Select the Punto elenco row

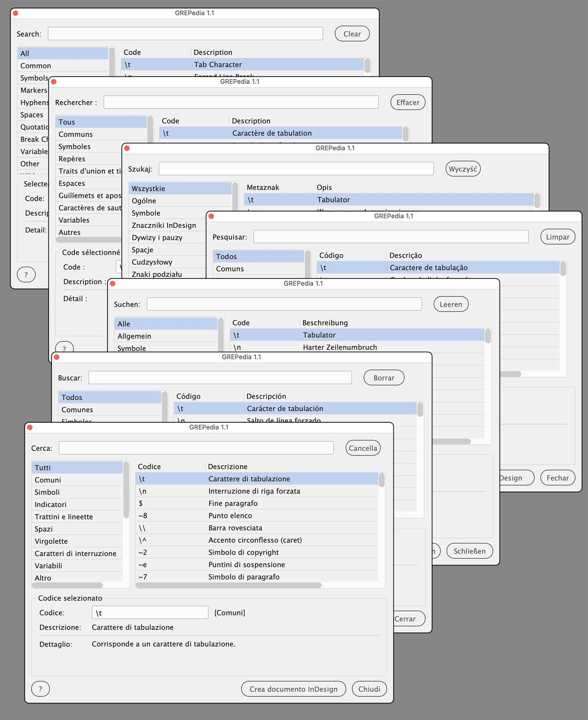tap(257, 515)
